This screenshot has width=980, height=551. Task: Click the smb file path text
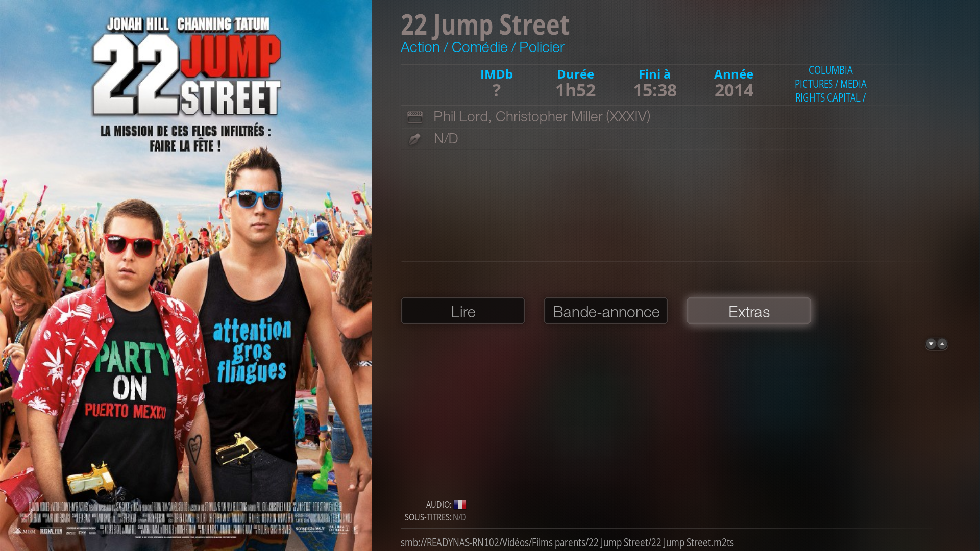(567, 542)
